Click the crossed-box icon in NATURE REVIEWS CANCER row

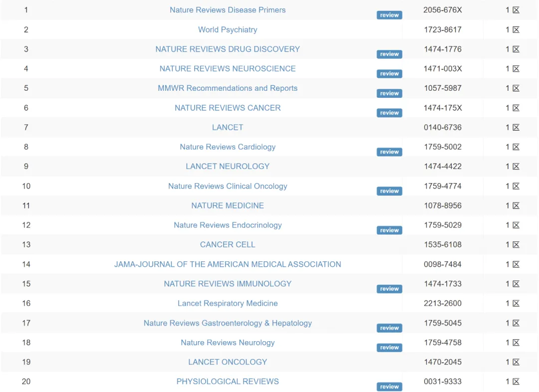coord(516,108)
